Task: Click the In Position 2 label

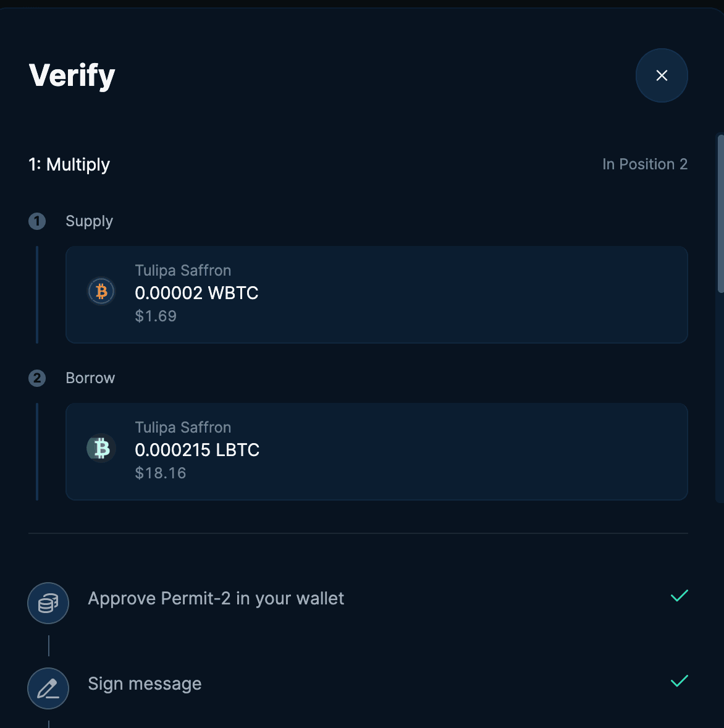Action: click(x=644, y=164)
